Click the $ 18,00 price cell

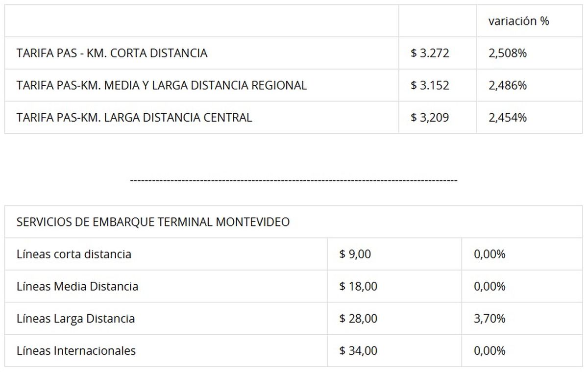click(358, 286)
